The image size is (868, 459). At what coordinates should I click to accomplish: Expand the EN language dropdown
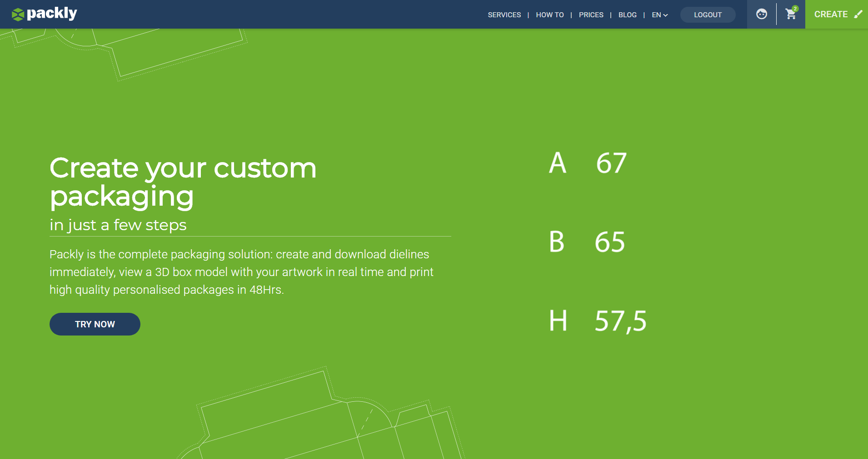pos(659,15)
